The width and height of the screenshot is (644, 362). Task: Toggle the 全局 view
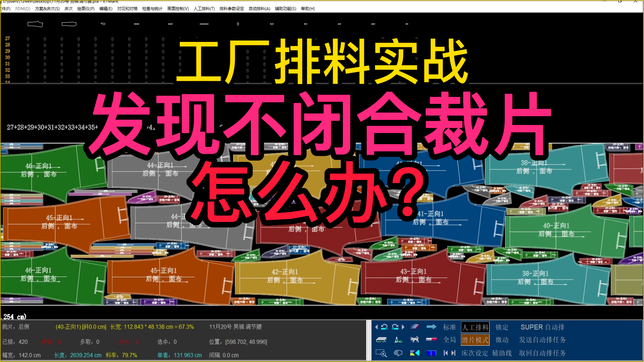(449, 340)
